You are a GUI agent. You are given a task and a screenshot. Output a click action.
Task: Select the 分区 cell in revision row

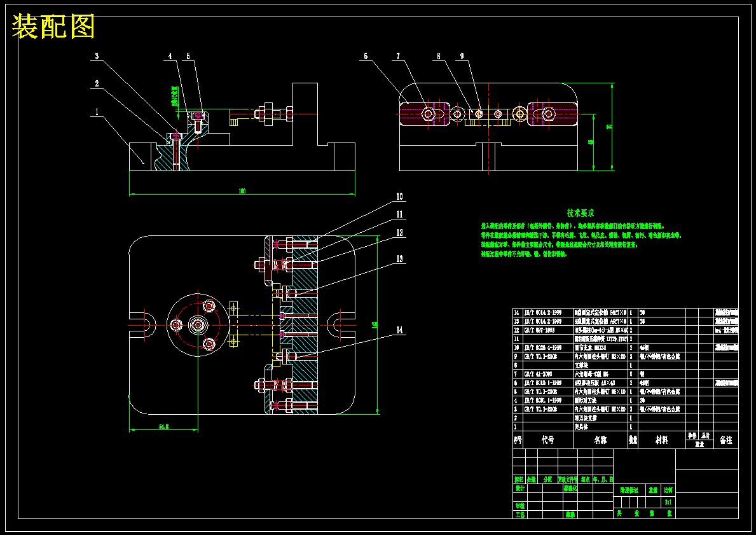pyautogui.click(x=547, y=480)
